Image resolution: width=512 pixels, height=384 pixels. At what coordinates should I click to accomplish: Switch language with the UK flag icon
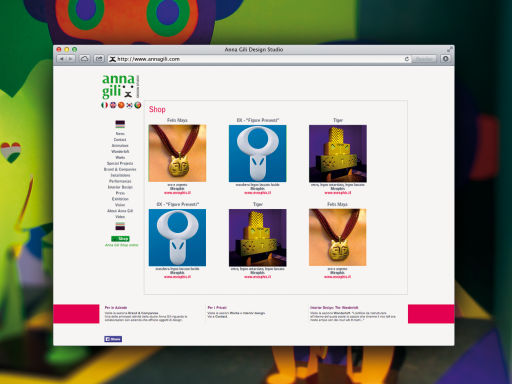(113, 105)
